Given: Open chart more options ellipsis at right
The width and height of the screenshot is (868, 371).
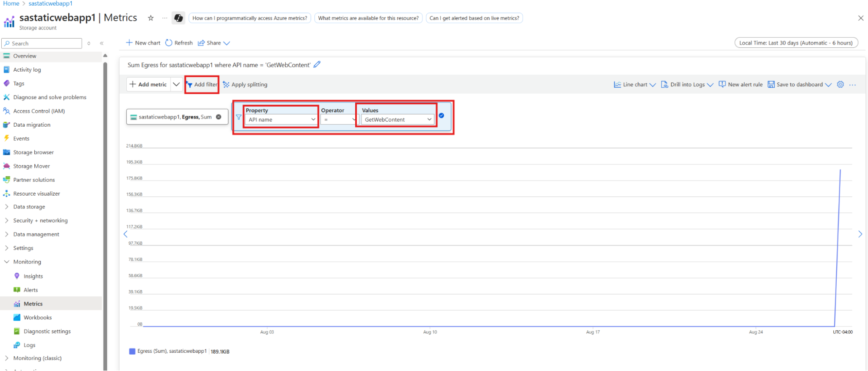Looking at the screenshot, I should point(852,85).
